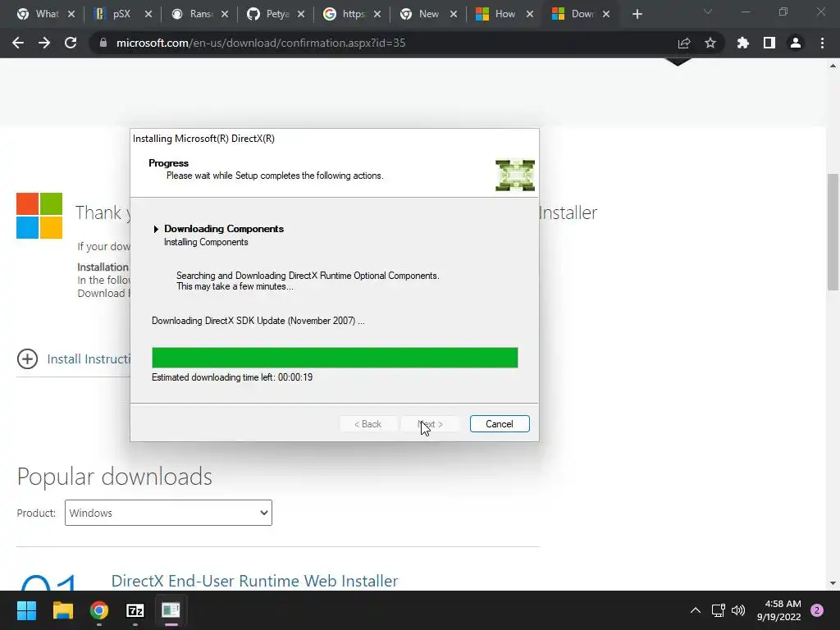This screenshot has height=630, width=840.
Task: Open File Explorer from the taskbar
Action: click(x=62, y=610)
